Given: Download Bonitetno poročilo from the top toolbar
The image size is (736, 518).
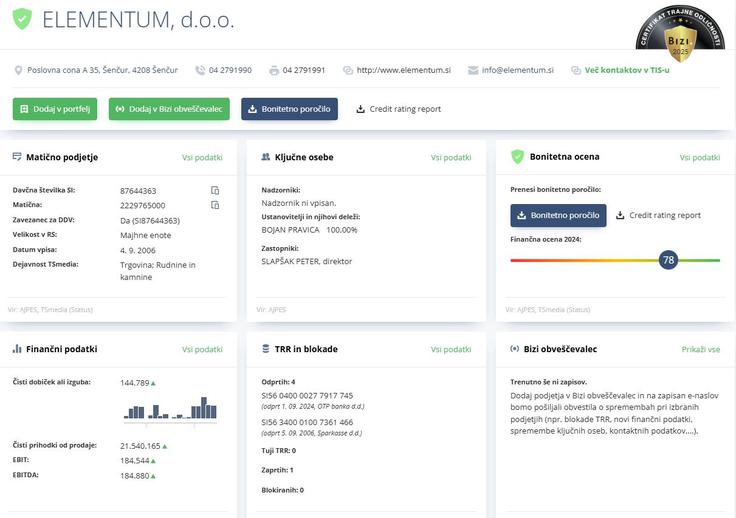Looking at the screenshot, I should point(290,109).
